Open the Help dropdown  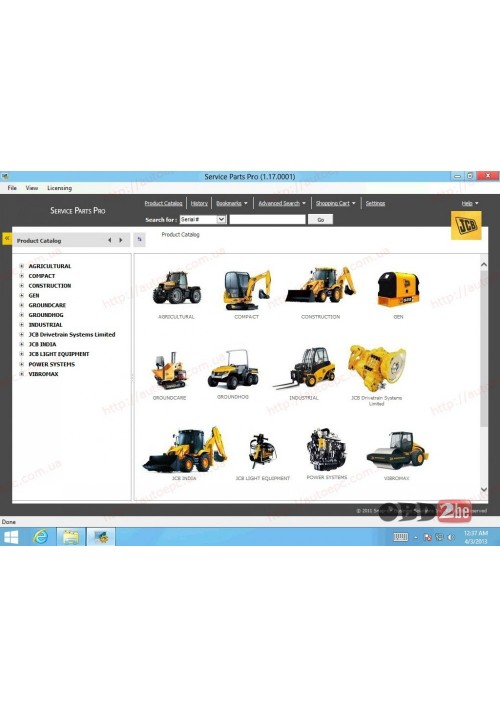470,203
